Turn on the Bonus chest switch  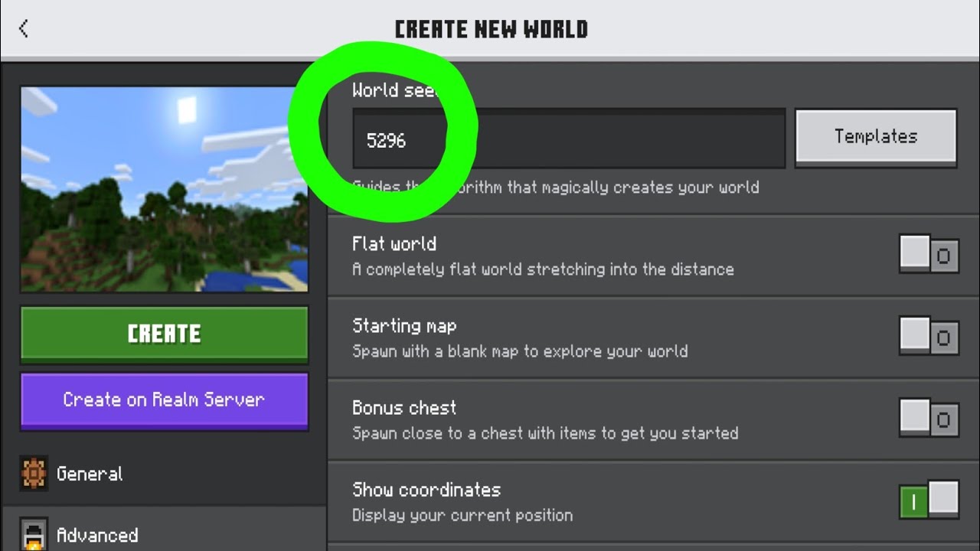click(x=929, y=418)
